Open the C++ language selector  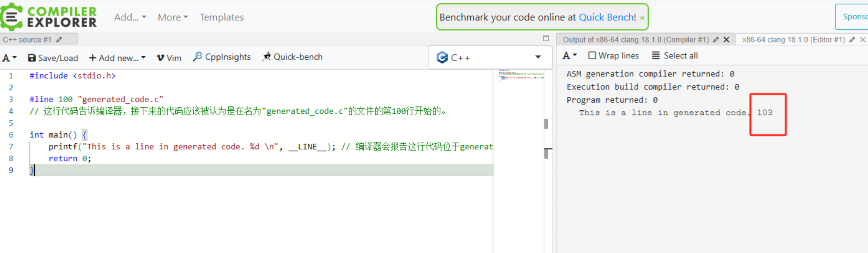490,58
